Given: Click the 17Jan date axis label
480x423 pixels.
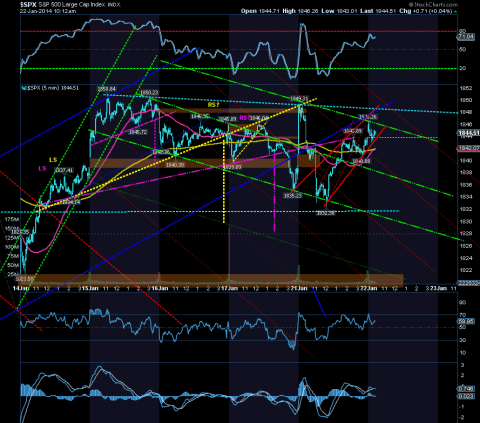Looking at the screenshot, I should (230, 288).
